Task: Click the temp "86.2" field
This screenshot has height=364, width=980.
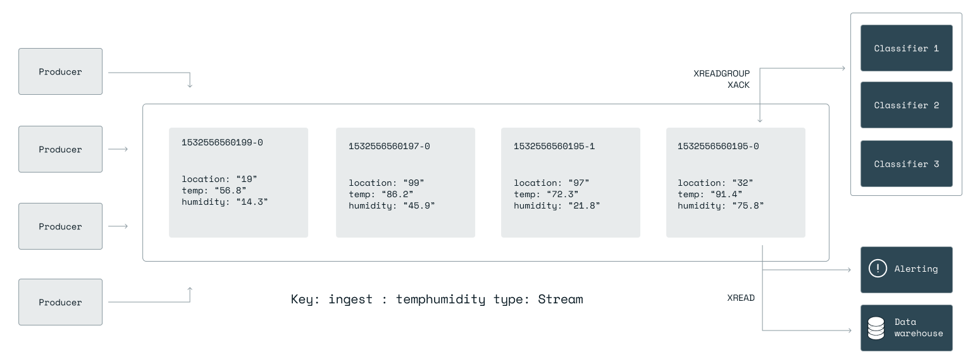Action: pos(380,194)
